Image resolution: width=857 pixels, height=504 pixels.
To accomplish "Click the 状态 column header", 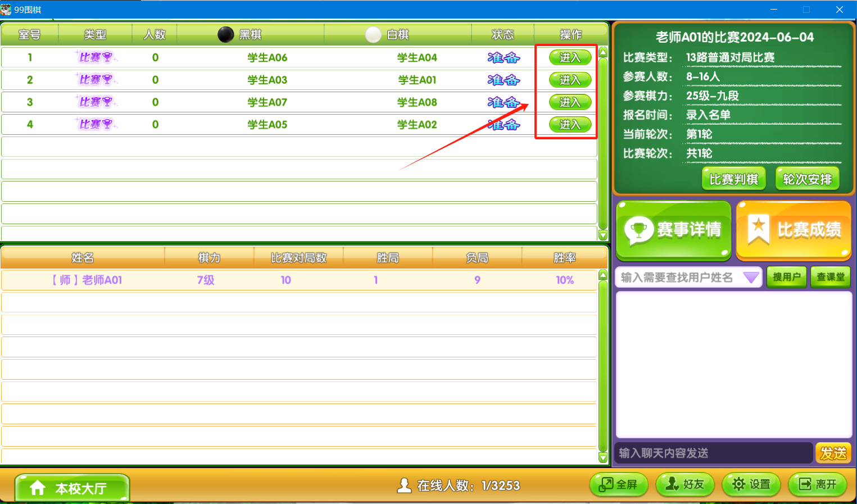I will coord(503,35).
